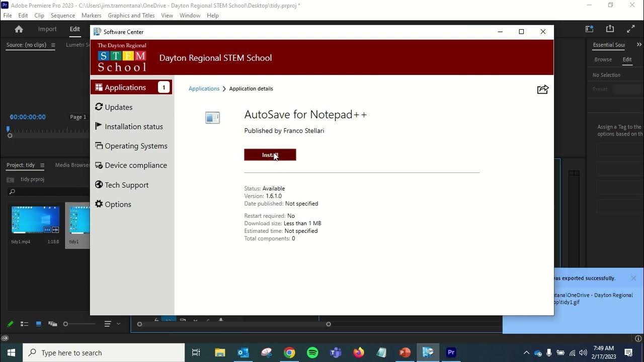Select the tidy1.mp4 clip thumbnail

click(35, 220)
